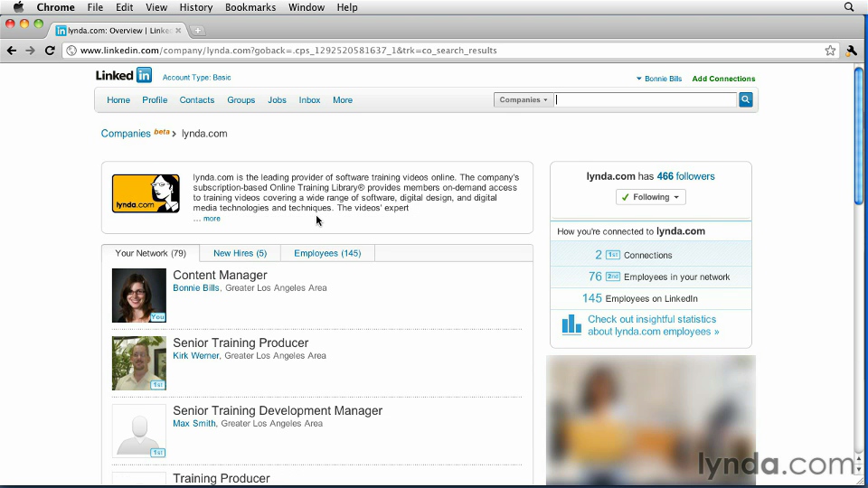Click the blue search magnifier button
The width and height of the screenshot is (868, 488).
[x=746, y=99]
